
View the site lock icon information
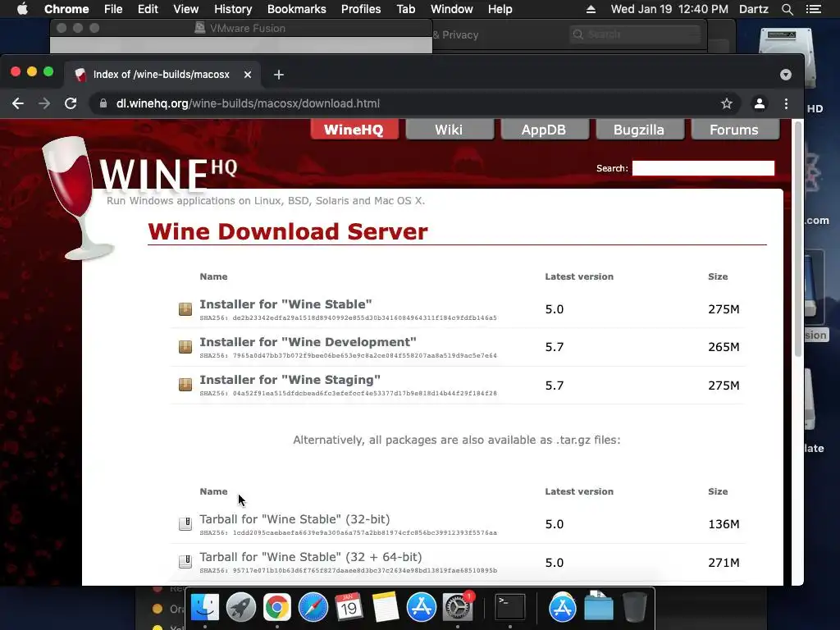103,103
